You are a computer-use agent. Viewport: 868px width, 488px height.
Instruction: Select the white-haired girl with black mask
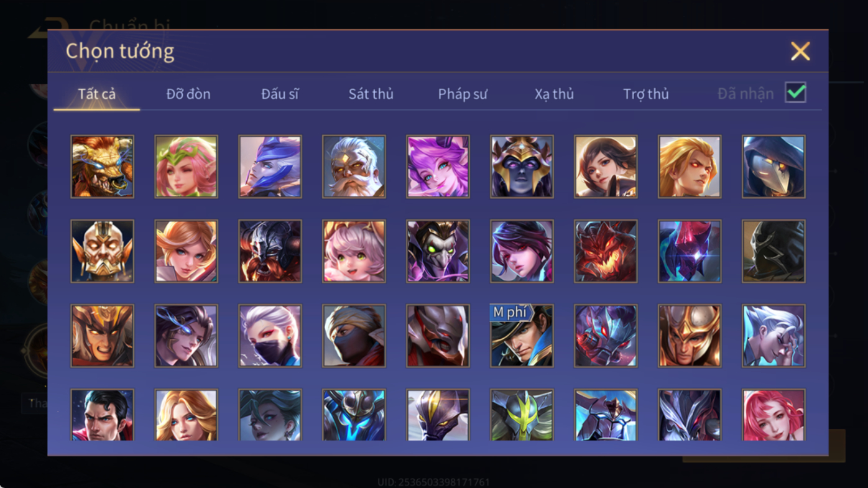pos(270,336)
